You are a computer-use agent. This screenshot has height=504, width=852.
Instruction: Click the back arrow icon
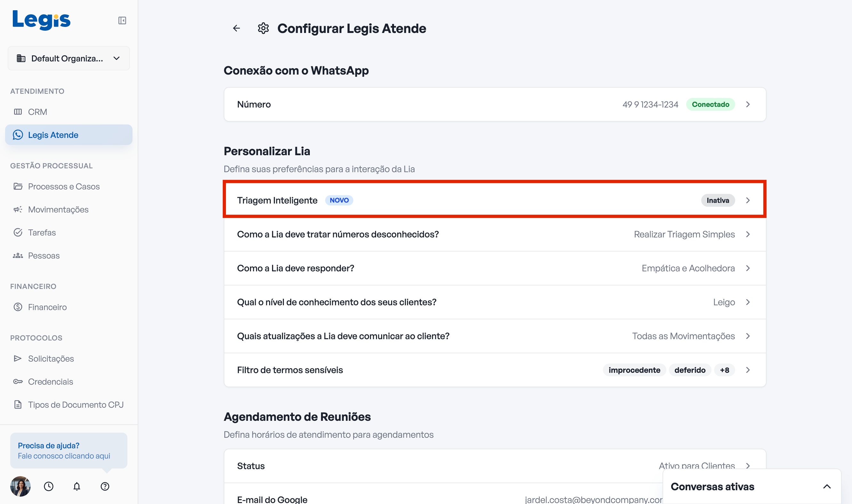236,28
